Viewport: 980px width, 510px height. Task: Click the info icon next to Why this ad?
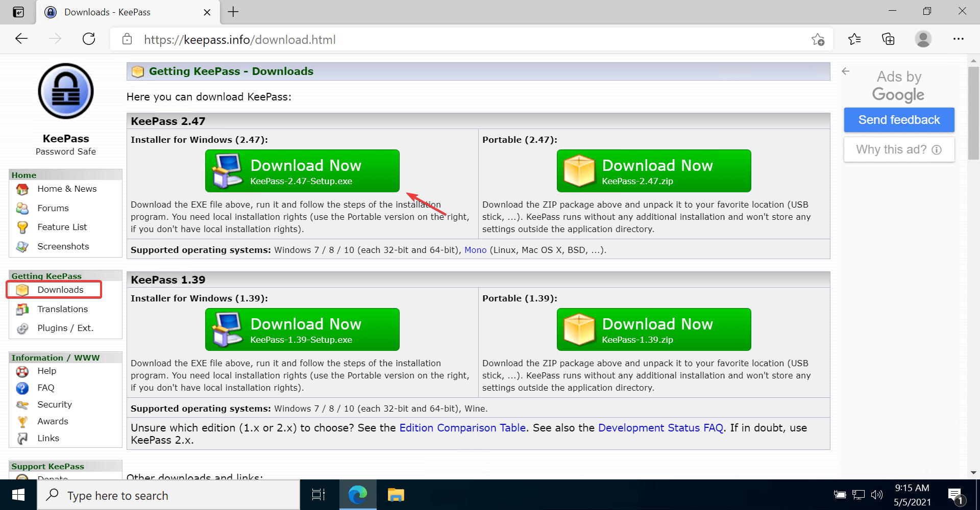[x=937, y=149]
